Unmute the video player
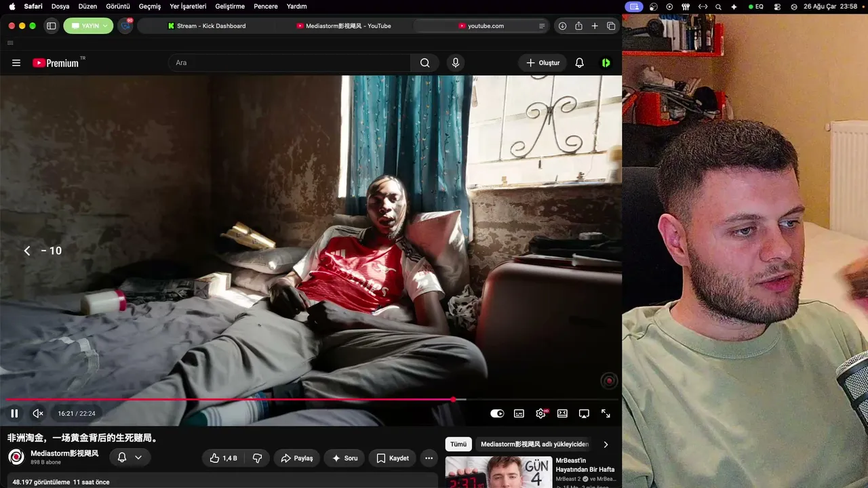Image resolution: width=868 pixels, height=488 pixels. [x=38, y=413]
